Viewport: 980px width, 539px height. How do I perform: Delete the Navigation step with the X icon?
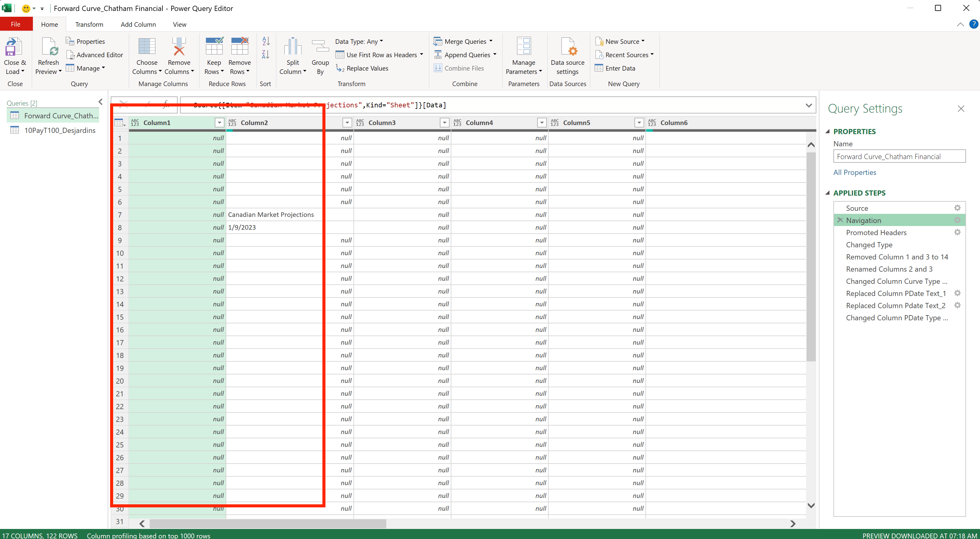[x=840, y=220]
